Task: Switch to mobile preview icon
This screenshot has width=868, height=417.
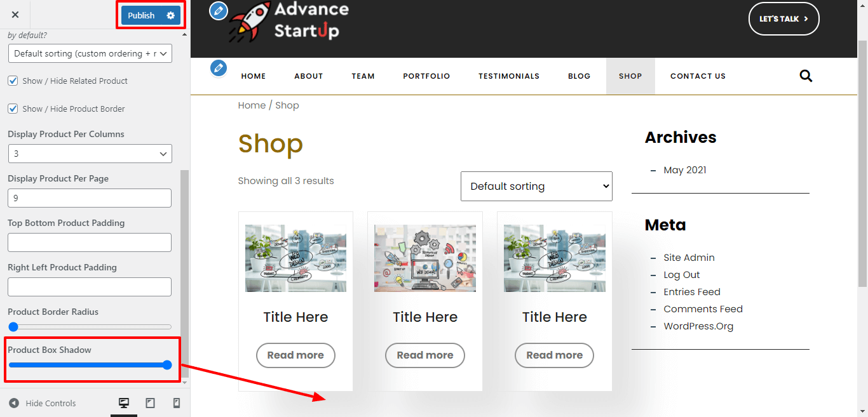Action: (177, 403)
